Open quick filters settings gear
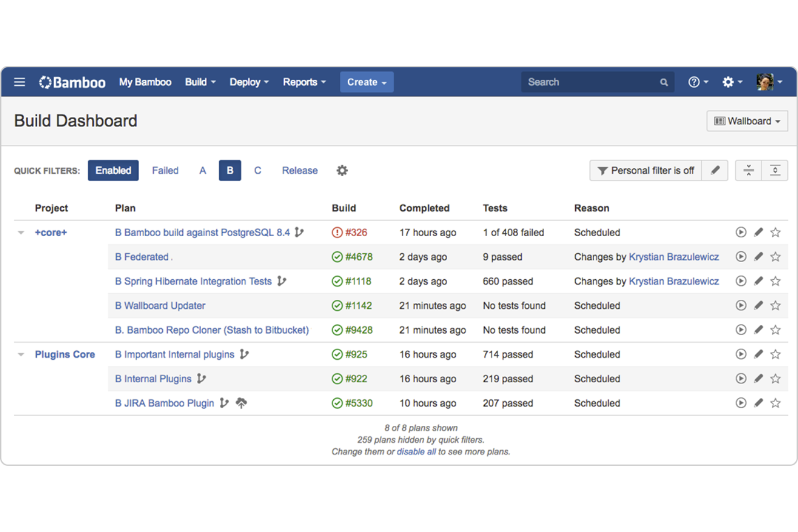Image resolution: width=798 pixels, height=532 pixels. click(342, 170)
